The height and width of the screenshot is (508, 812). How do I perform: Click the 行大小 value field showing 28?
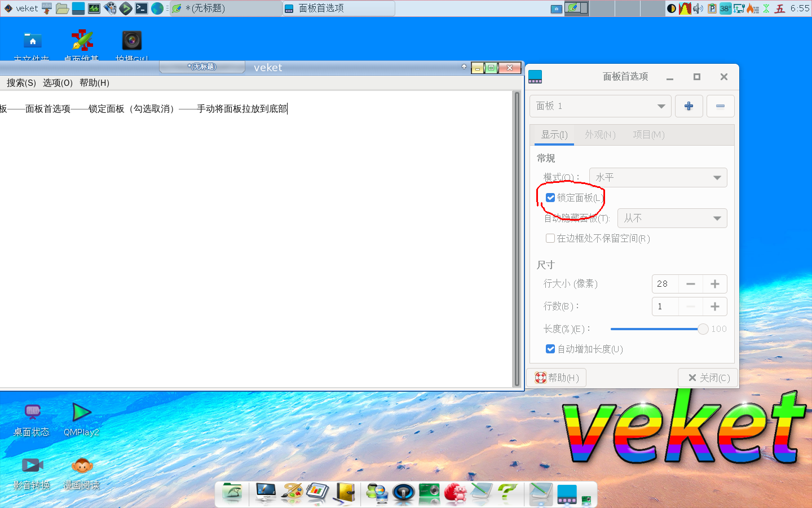coord(665,284)
